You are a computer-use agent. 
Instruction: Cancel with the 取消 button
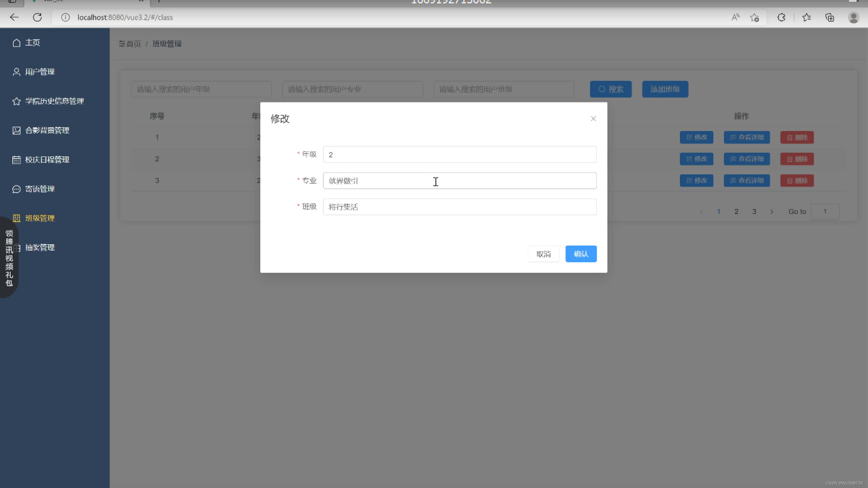point(544,254)
